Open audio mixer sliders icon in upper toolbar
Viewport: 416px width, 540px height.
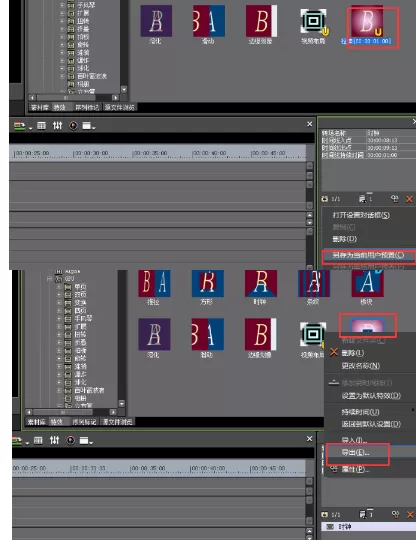[58, 126]
